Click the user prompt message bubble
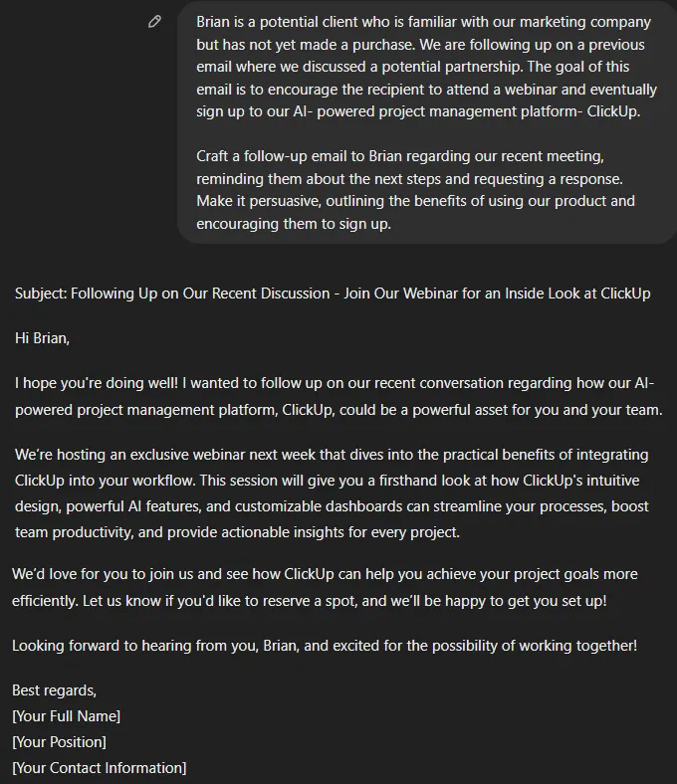Image resolution: width=677 pixels, height=784 pixels. coord(427,122)
